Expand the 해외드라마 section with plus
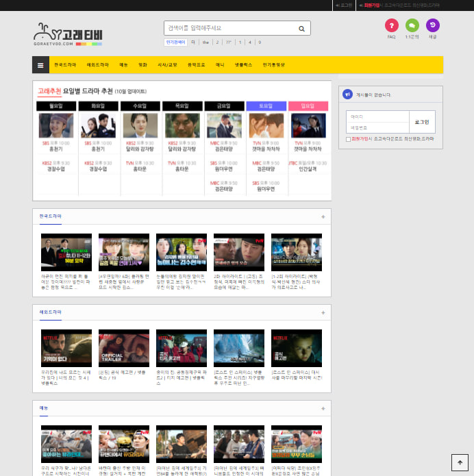The width and height of the screenshot is (474, 476). [323, 313]
